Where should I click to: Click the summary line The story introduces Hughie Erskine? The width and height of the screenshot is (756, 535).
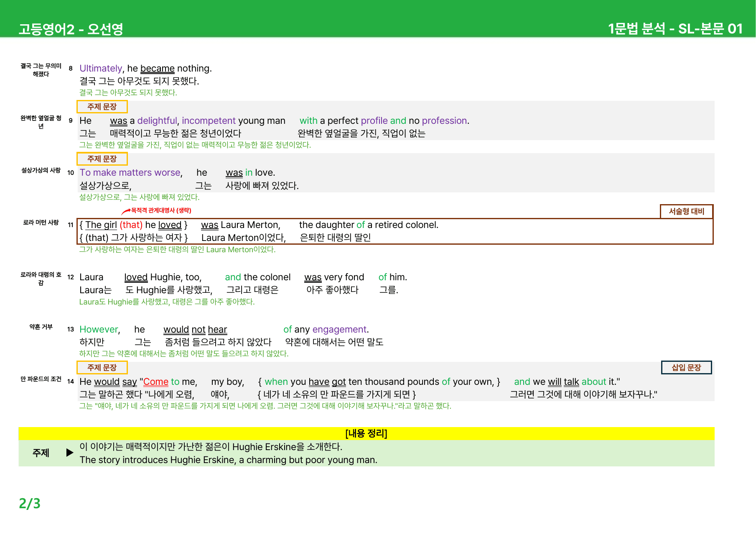pyautogui.click(x=229, y=460)
